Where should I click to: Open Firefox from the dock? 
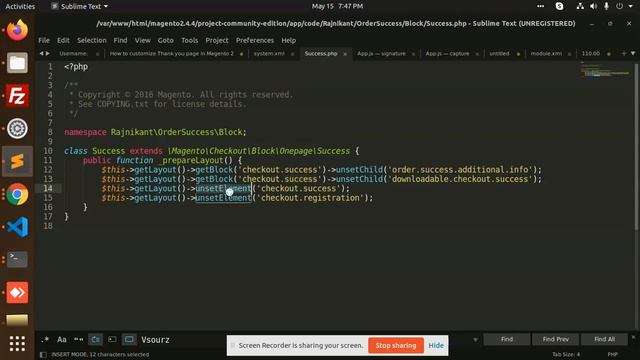pos(17,30)
